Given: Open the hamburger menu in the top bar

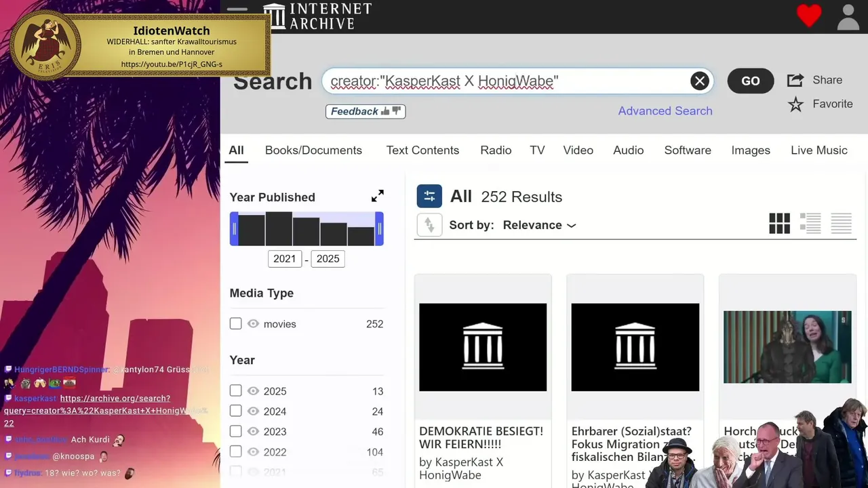Looking at the screenshot, I should tap(237, 10).
